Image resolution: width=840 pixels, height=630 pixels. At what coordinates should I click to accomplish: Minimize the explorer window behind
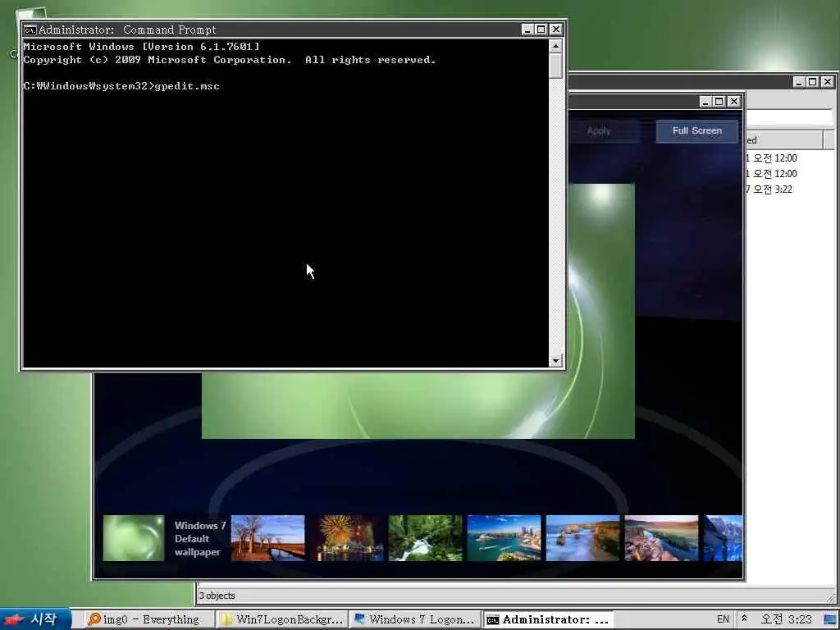[x=799, y=82]
